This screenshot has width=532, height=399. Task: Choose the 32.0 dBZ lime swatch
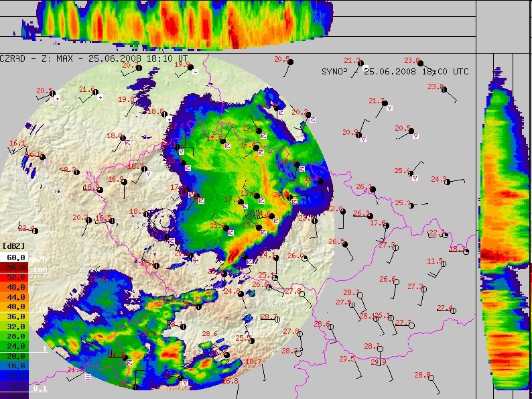14,327
